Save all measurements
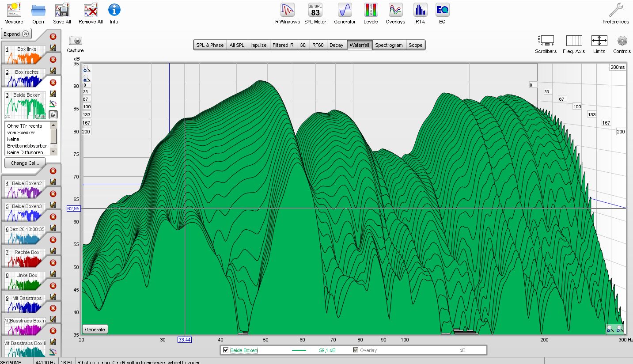The height and width of the screenshot is (364, 633). click(62, 13)
